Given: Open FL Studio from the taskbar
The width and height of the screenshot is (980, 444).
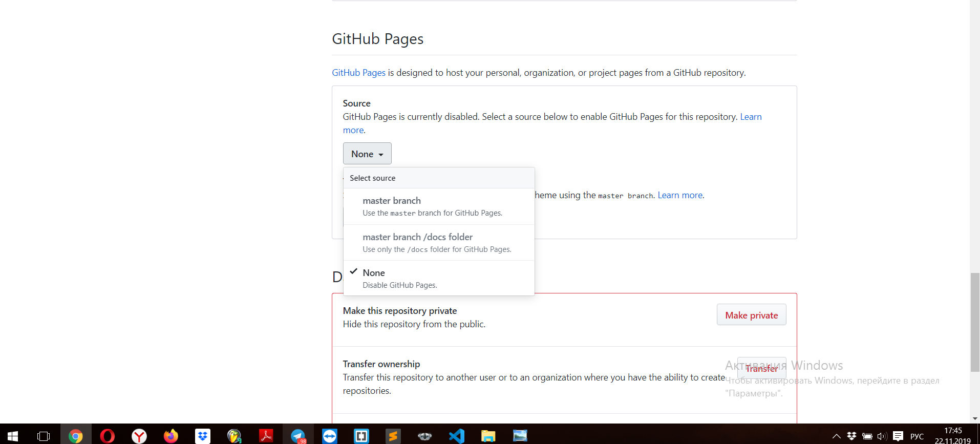Looking at the screenshot, I should [235, 436].
